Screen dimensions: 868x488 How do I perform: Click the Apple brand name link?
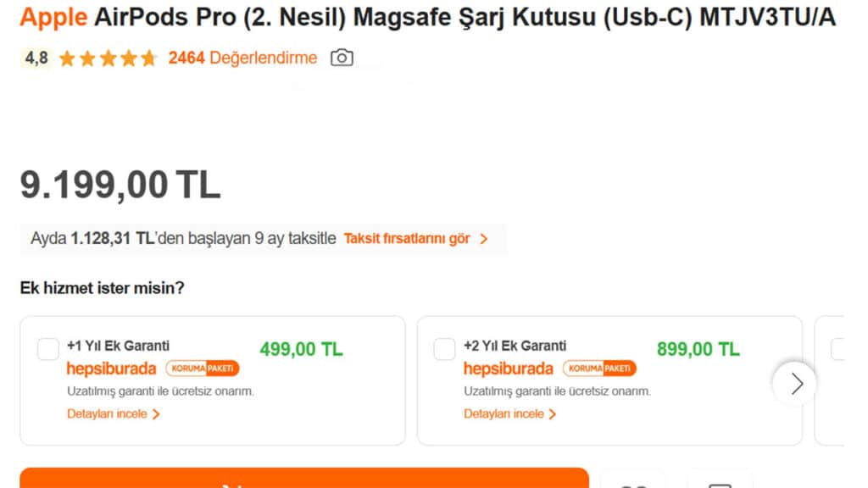pyautogui.click(x=53, y=18)
